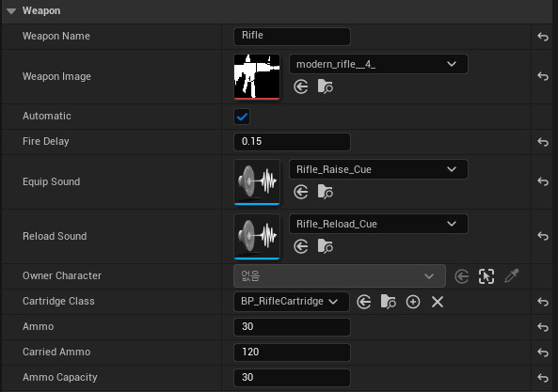Select Owner Character from scene button
Image resolution: width=558 pixels, height=392 pixels.
[x=486, y=276]
